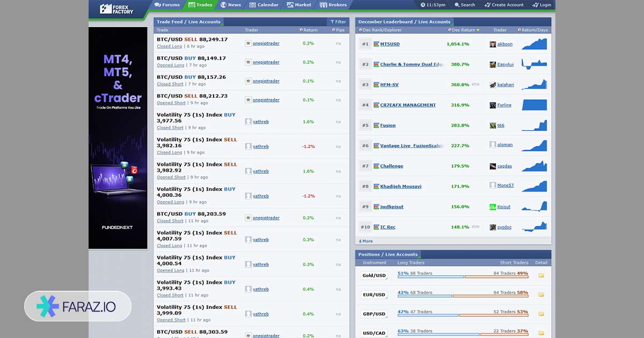Open the CR7EAFX MANAGEMENT account link
The width and height of the screenshot is (644, 338).
(407, 105)
